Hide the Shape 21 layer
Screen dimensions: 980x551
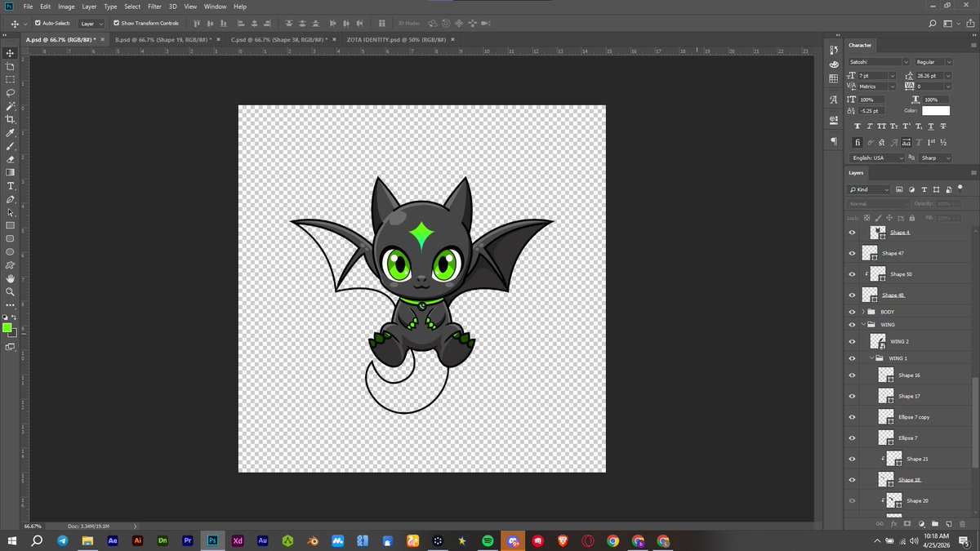click(x=852, y=459)
